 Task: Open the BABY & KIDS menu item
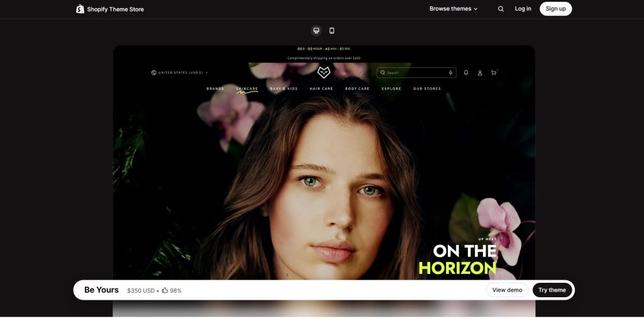tap(284, 89)
